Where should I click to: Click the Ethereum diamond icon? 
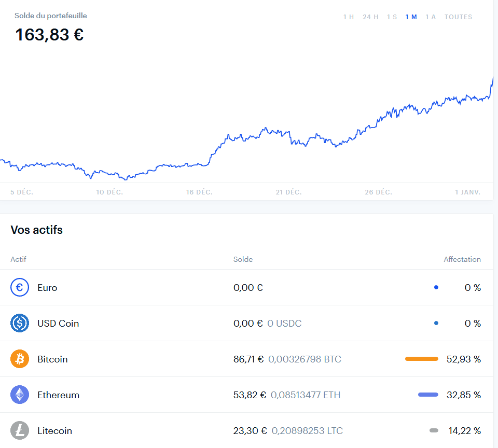pyautogui.click(x=20, y=395)
